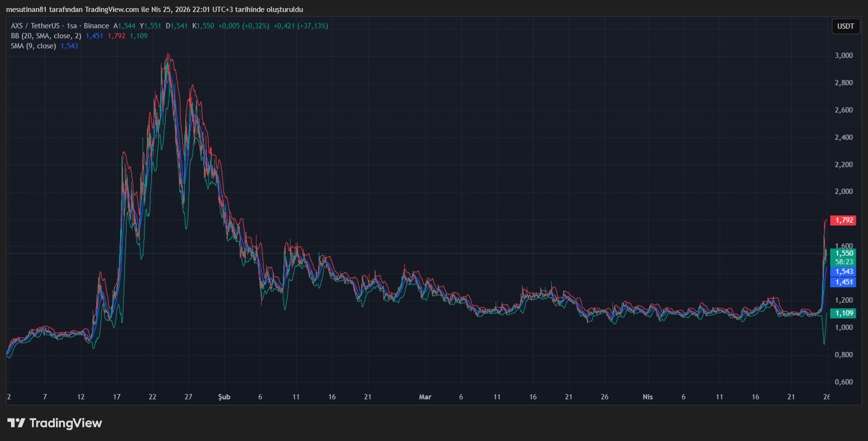This screenshot has height=441, width=868.
Task: Select the BB (20, SMA, close, 2) indicator legend
Action: 46,36
